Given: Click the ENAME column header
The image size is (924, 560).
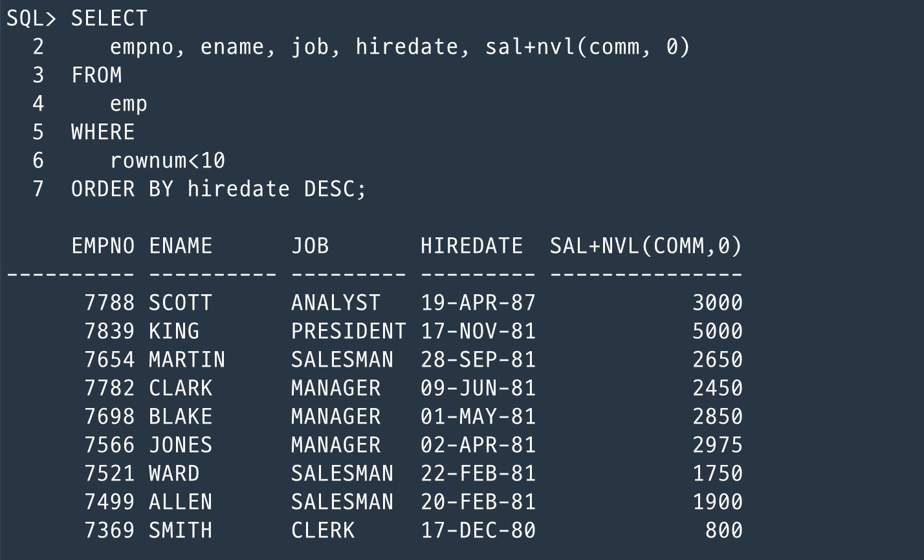Looking at the screenshot, I should (x=181, y=246).
